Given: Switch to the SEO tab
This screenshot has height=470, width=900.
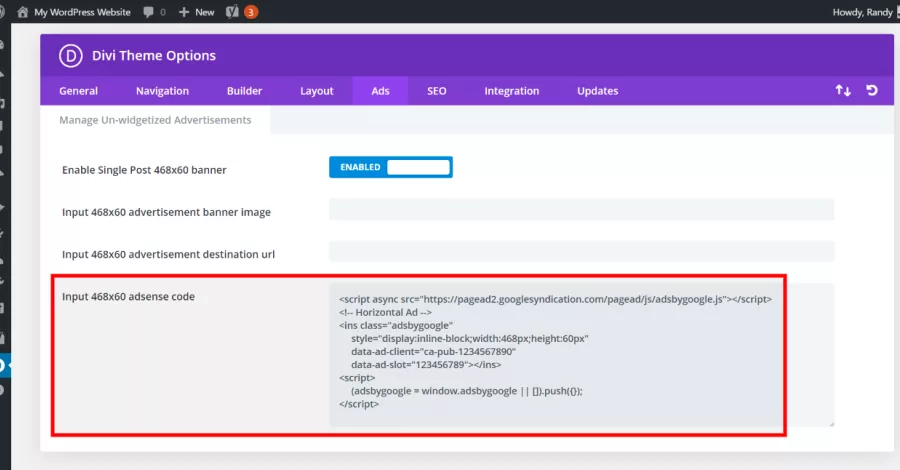Looking at the screenshot, I should click(x=437, y=91).
